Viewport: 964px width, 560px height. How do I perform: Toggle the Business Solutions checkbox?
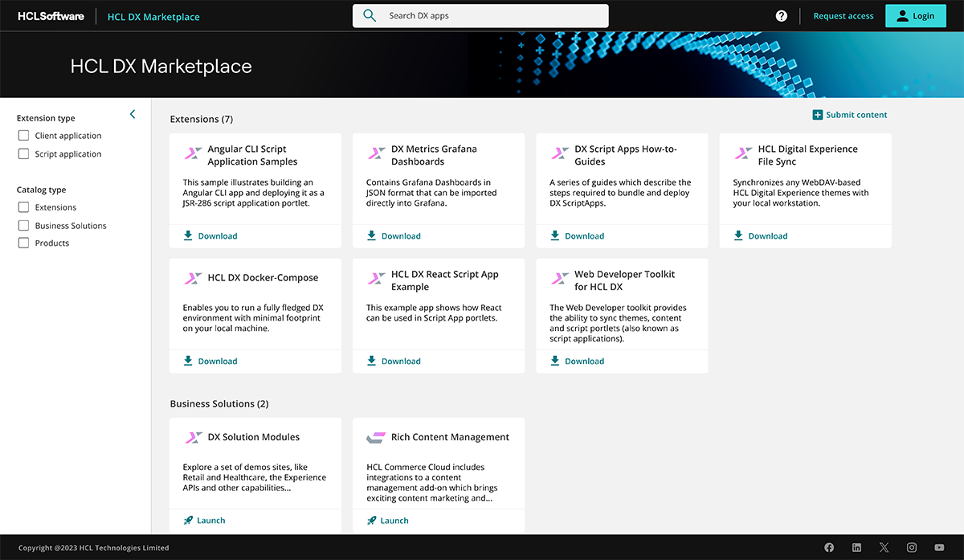click(23, 226)
